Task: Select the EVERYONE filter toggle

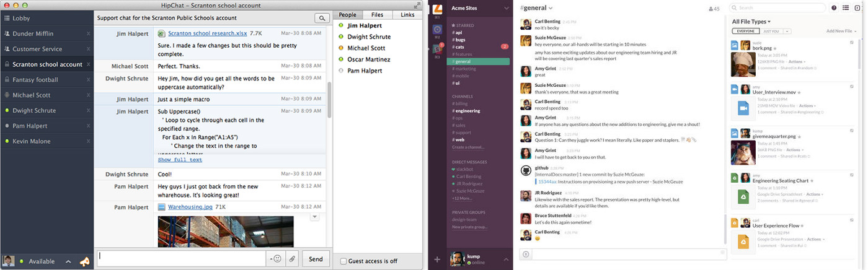Action: click(745, 31)
